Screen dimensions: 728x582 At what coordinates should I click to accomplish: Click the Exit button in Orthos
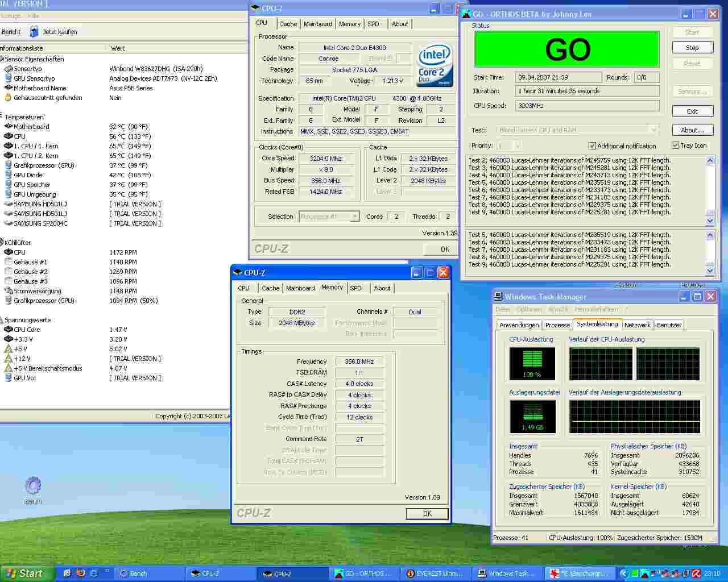(692, 111)
